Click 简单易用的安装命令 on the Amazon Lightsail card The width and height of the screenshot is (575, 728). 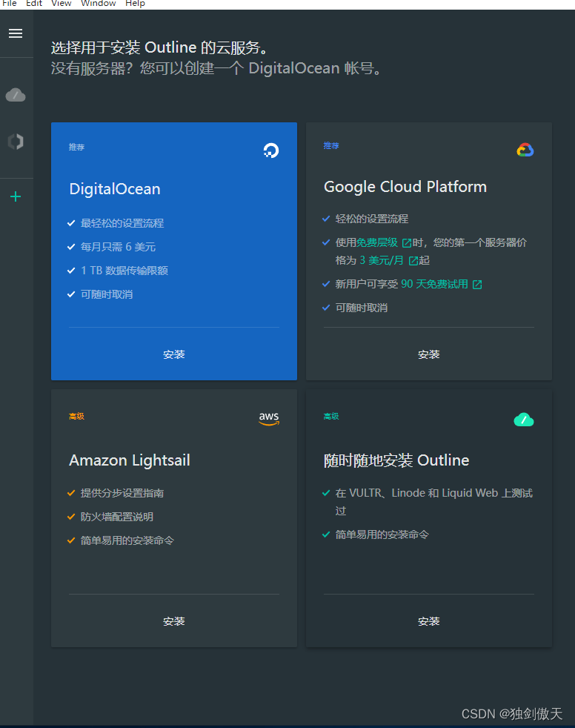coord(127,540)
